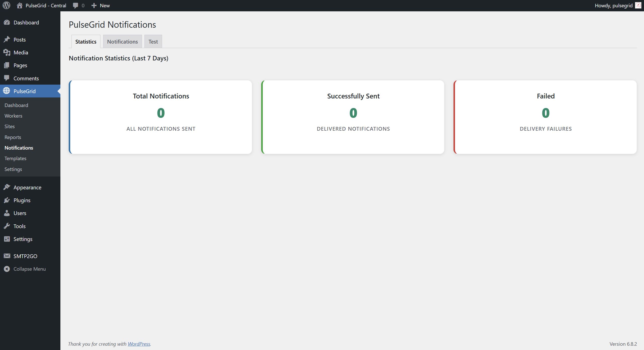Viewport: 644px width, 350px height.
Task: Select the Statistics tab
Action: pyautogui.click(x=86, y=42)
